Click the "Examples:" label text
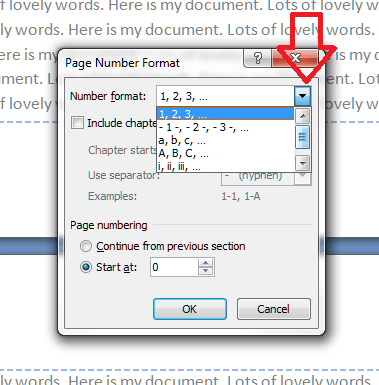The width and height of the screenshot is (379, 385). click(112, 196)
